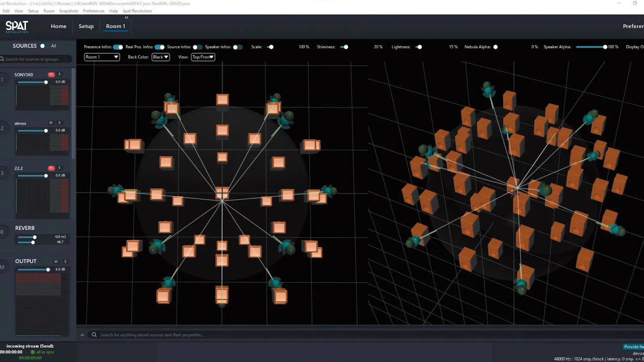Adjust the REVERB 48.7 slider
This screenshot has width=644, height=362.
point(26,242)
